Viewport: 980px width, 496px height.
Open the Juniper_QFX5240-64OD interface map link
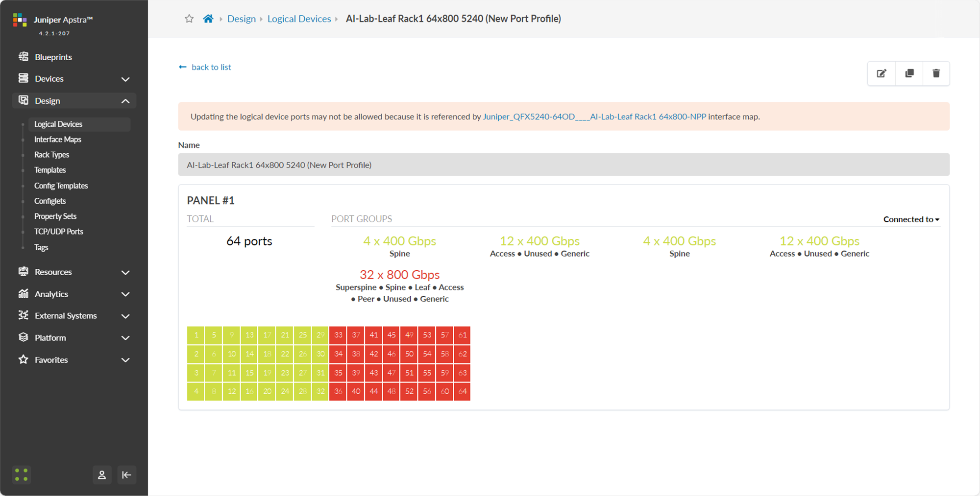pos(594,117)
